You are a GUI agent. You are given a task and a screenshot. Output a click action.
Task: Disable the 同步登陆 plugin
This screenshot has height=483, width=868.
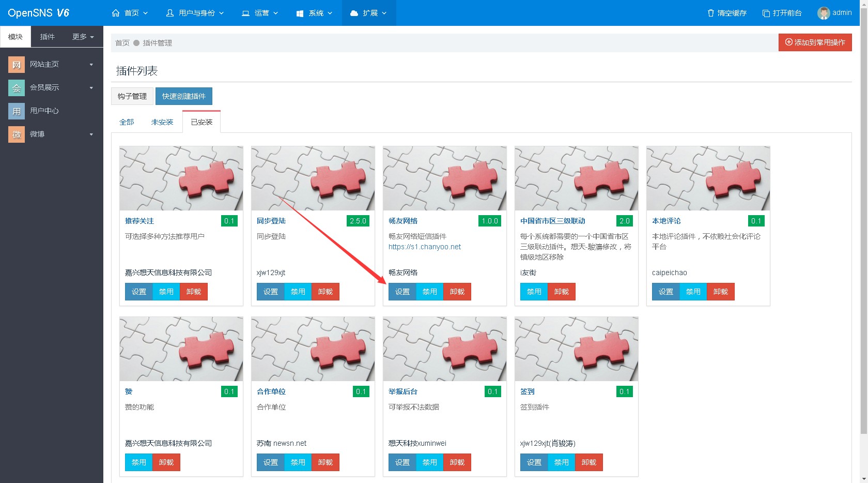[298, 292]
